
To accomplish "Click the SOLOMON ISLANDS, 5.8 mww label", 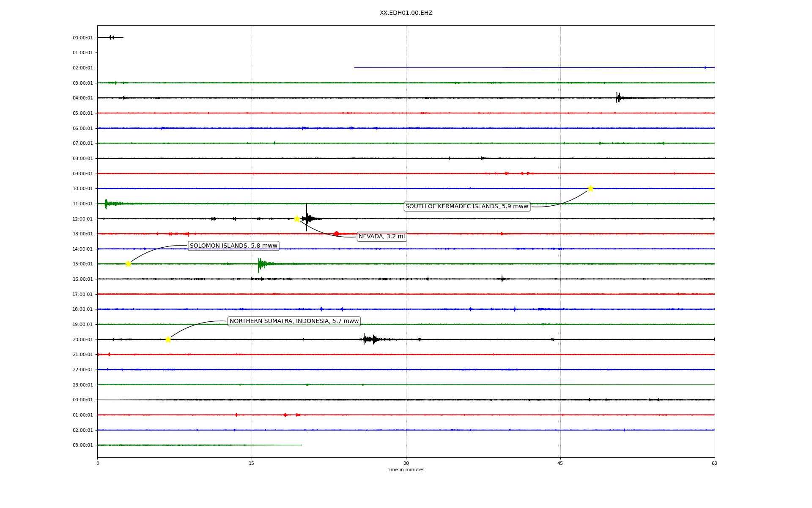I will [x=233, y=246].
